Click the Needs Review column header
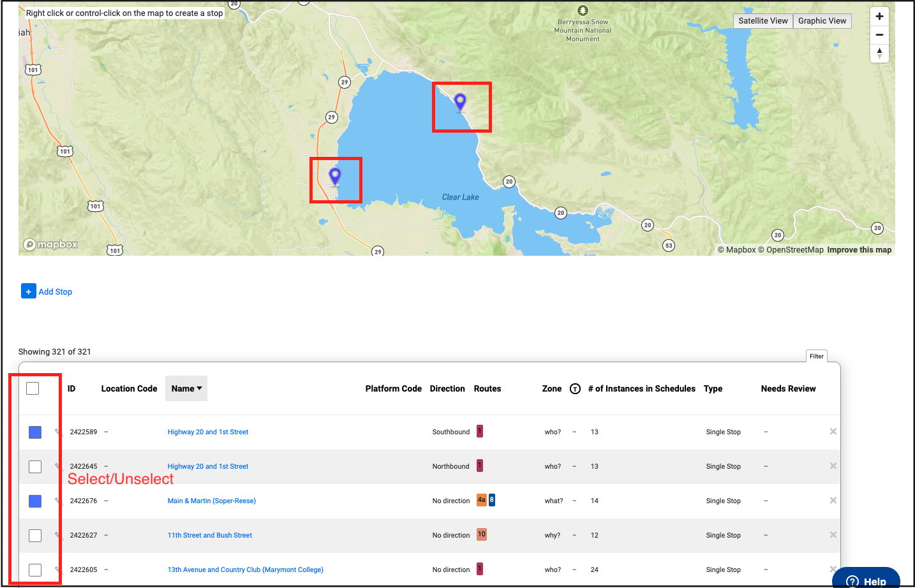The height and width of the screenshot is (588, 915). tap(788, 388)
